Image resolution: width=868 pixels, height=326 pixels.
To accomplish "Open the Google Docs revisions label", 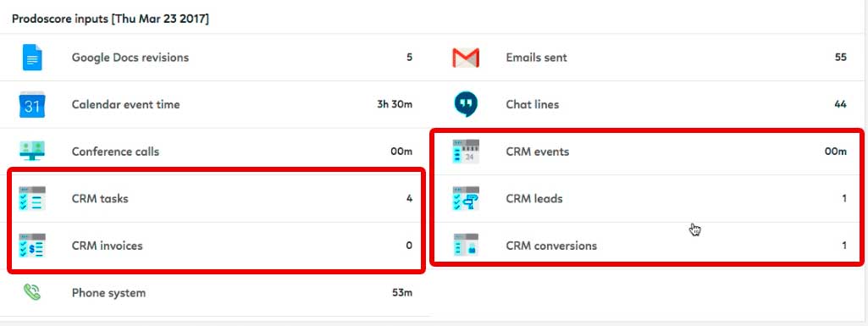I will [x=130, y=58].
